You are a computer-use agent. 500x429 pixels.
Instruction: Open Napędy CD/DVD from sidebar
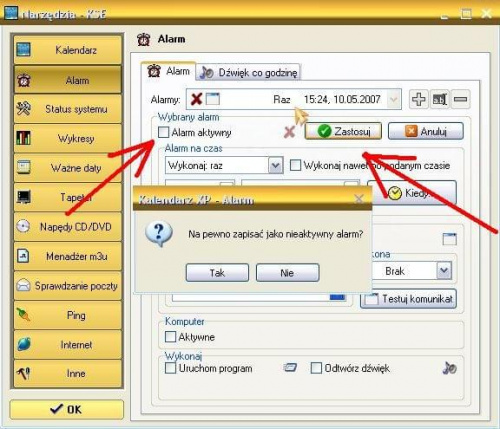point(68,227)
